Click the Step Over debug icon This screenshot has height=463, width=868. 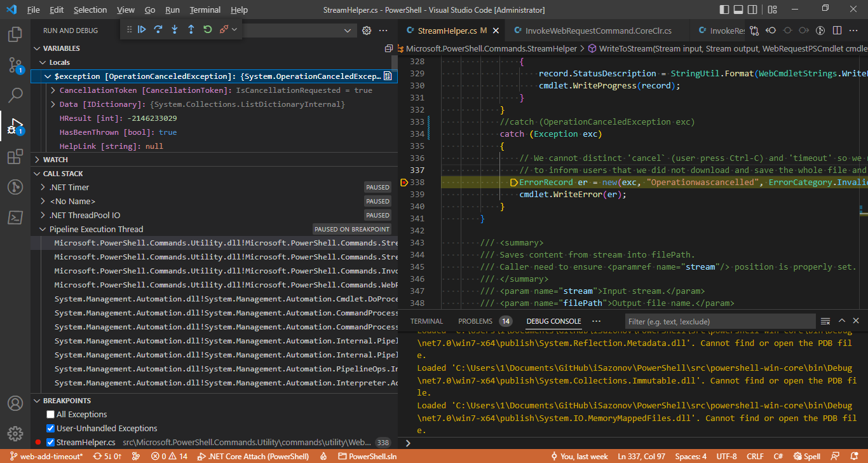click(x=158, y=29)
